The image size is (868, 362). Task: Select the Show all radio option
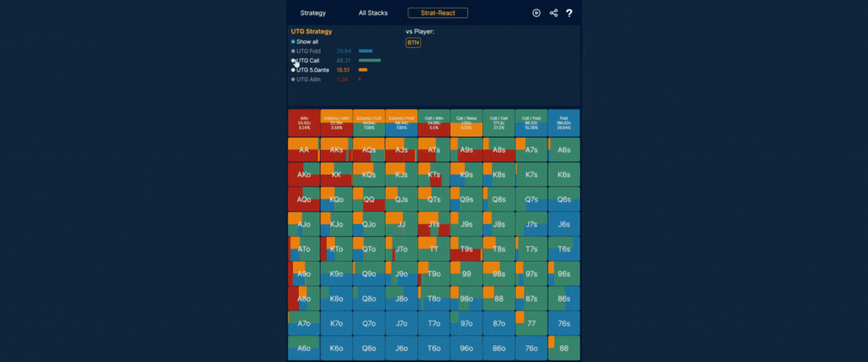coord(293,42)
